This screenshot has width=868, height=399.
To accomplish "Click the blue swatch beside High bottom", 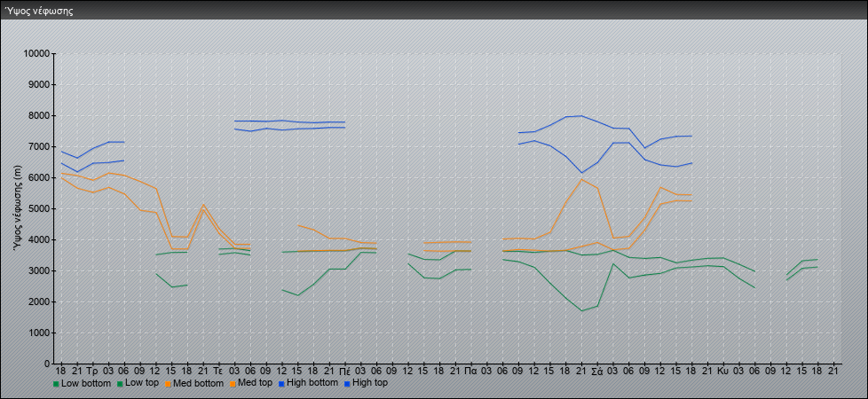I will pyautogui.click(x=281, y=383).
